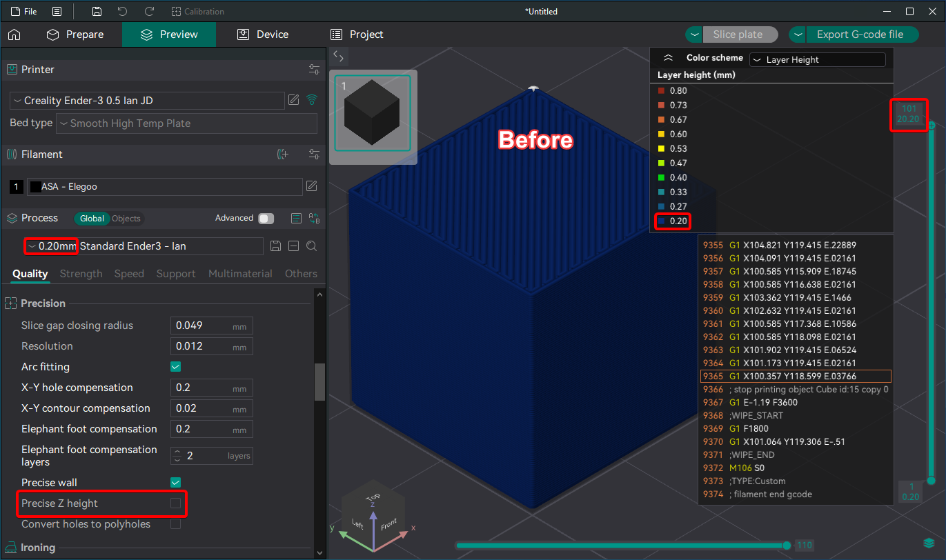946x560 pixels.
Task: Click the home icon in top bar
Action: (x=14, y=34)
